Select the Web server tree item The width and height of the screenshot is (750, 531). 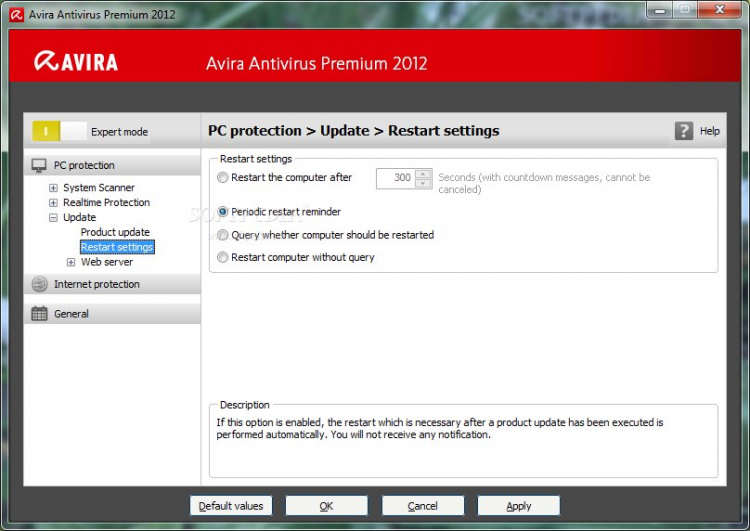click(x=107, y=262)
